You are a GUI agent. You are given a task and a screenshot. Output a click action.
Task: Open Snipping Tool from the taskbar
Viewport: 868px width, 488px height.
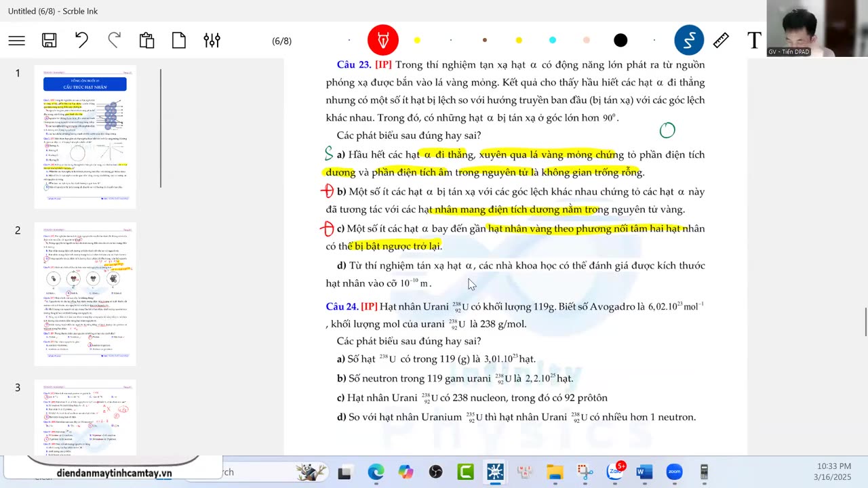point(585,472)
